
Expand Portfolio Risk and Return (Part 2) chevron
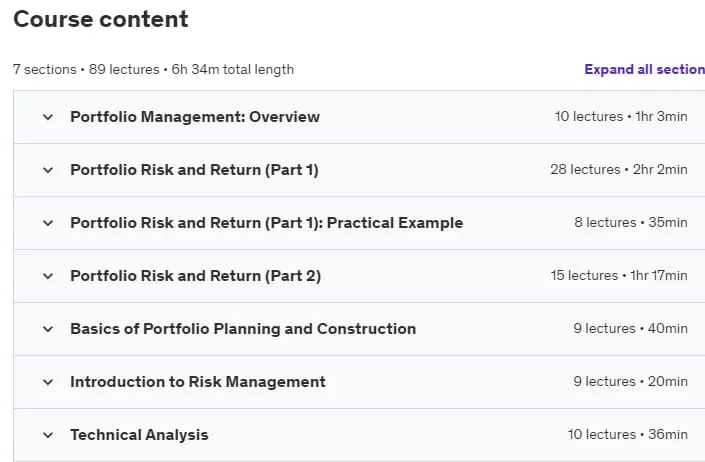tap(48, 276)
